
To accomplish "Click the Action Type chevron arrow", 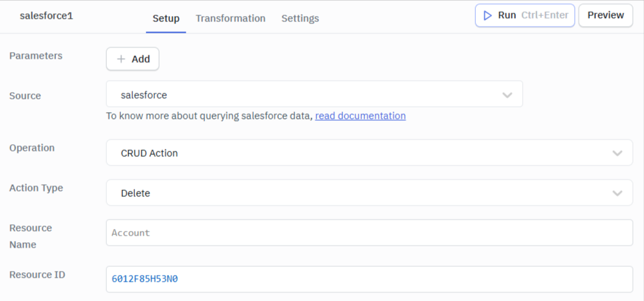I will tap(617, 194).
